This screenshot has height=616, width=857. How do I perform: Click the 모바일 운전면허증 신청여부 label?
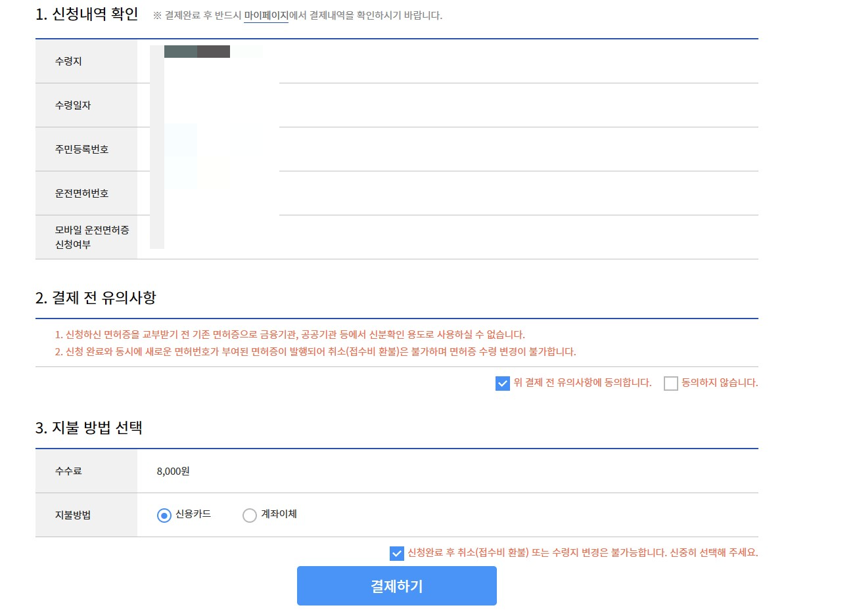[92, 237]
